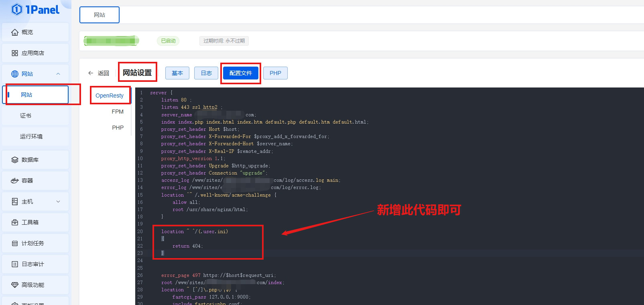
Task: Click the 'index index.php index.html' line
Action: (x=265, y=122)
